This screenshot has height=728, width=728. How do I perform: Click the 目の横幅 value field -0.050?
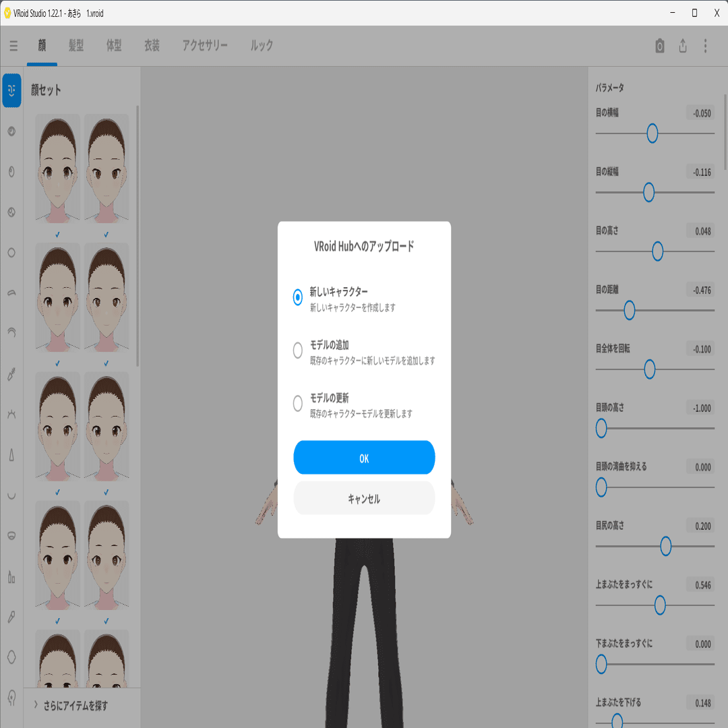700,113
